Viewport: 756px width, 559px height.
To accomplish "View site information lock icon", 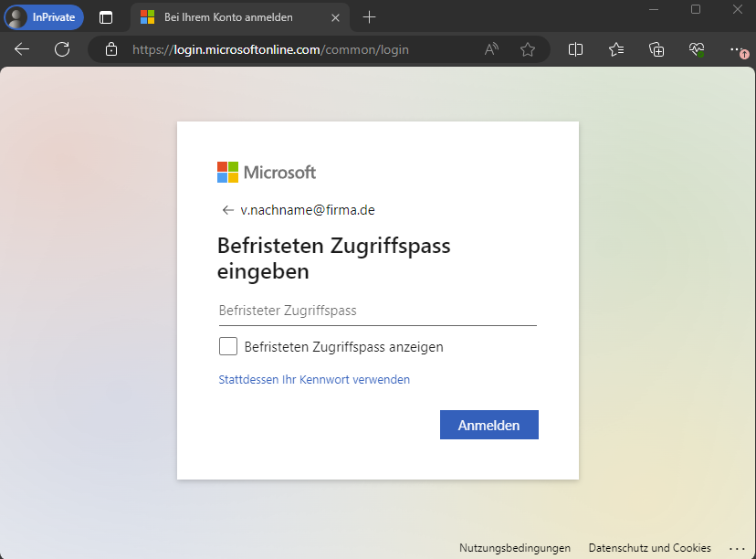I will (111, 49).
